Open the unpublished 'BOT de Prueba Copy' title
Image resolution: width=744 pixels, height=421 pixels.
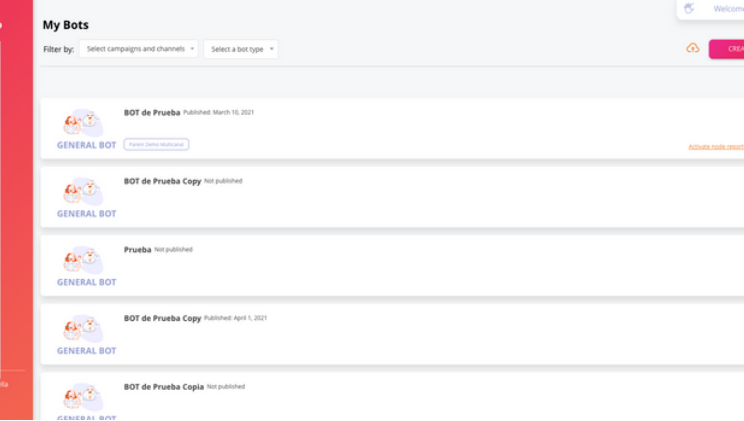click(162, 181)
